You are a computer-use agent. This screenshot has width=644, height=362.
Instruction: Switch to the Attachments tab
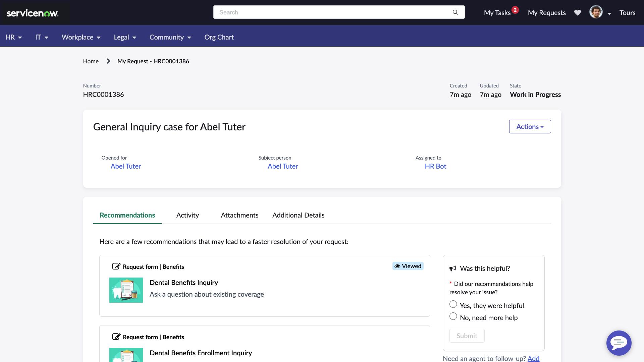coord(240,215)
